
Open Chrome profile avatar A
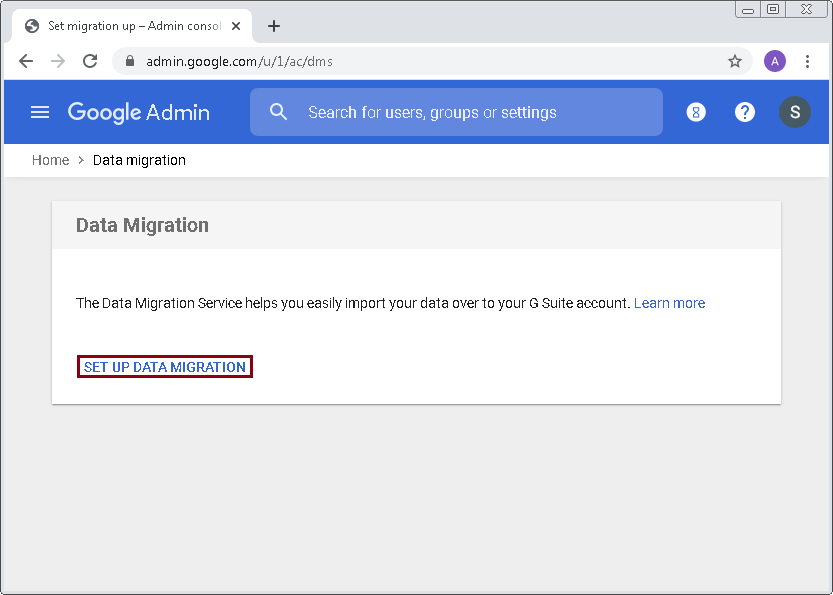775,61
